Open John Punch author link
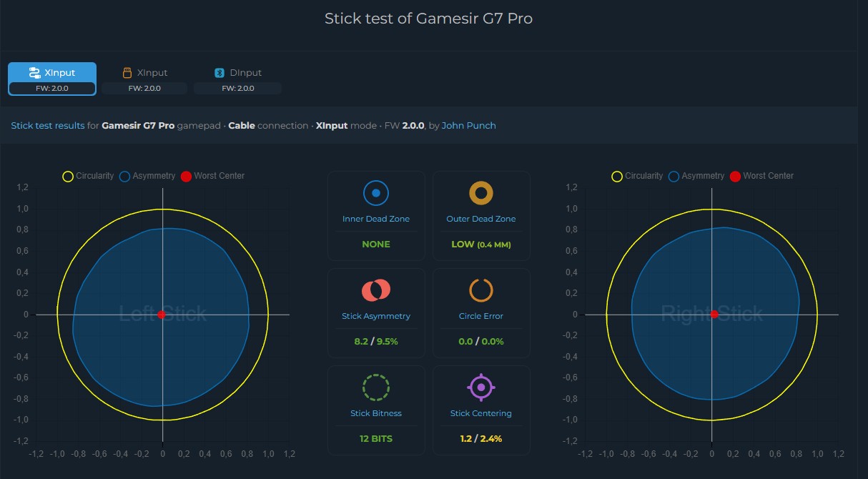868x479 pixels. [468, 126]
